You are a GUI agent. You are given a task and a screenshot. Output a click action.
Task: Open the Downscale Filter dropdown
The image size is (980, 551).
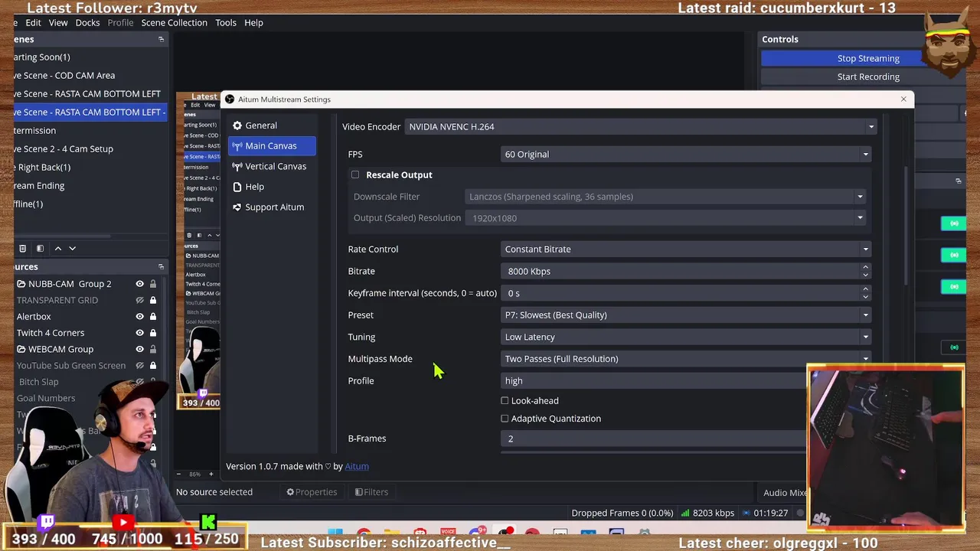pos(665,197)
